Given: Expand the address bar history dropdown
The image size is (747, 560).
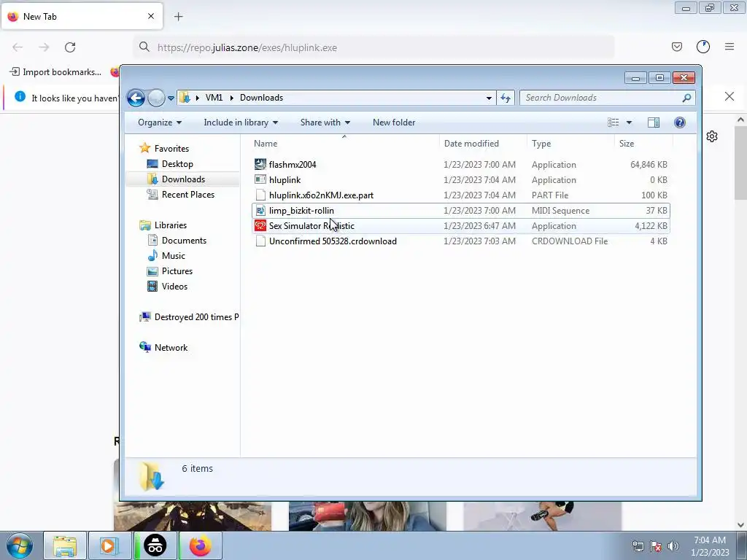Looking at the screenshot, I should pos(489,98).
